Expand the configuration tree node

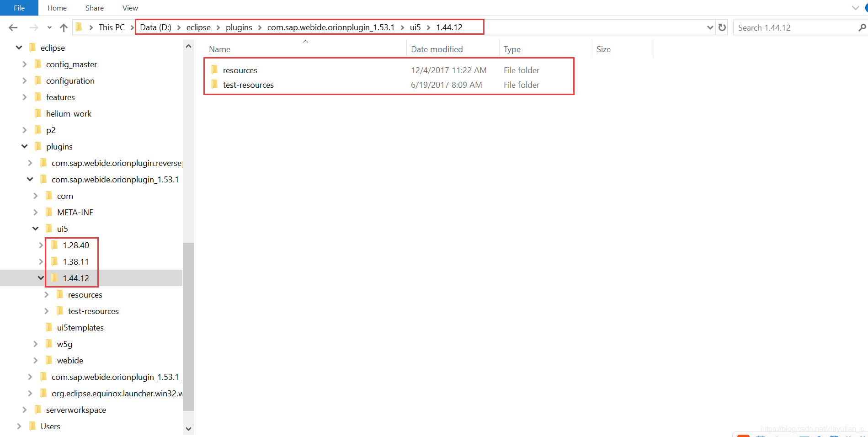[x=25, y=80]
